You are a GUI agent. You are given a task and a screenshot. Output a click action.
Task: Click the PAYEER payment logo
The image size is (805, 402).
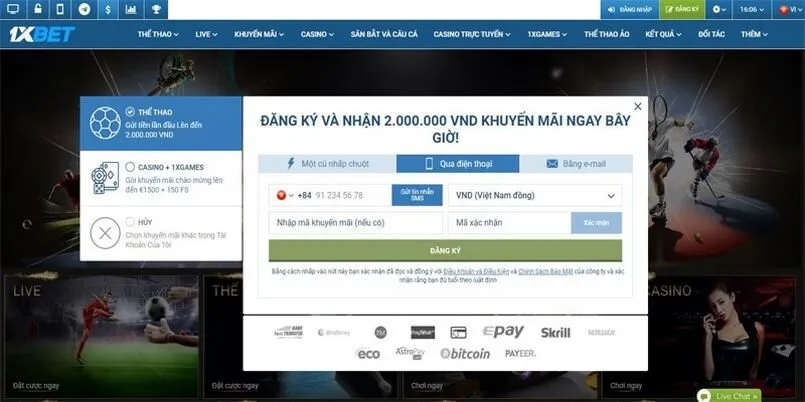click(x=520, y=354)
